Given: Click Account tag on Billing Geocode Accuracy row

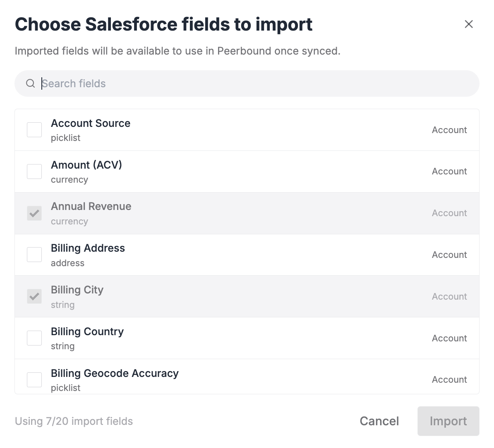Looking at the screenshot, I should point(449,380).
